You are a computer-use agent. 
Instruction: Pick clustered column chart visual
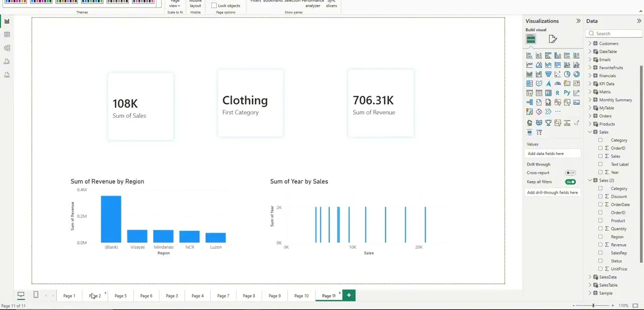pyautogui.click(x=557, y=55)
